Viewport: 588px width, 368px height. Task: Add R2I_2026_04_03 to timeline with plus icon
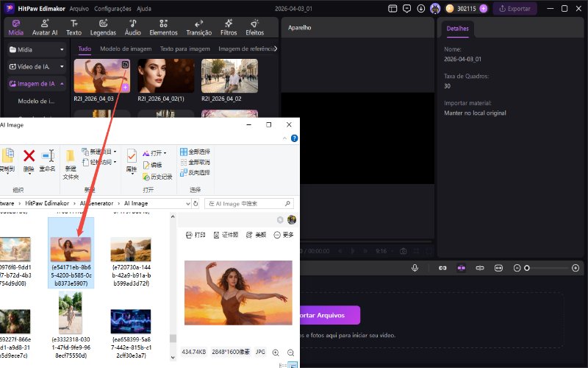125,87
